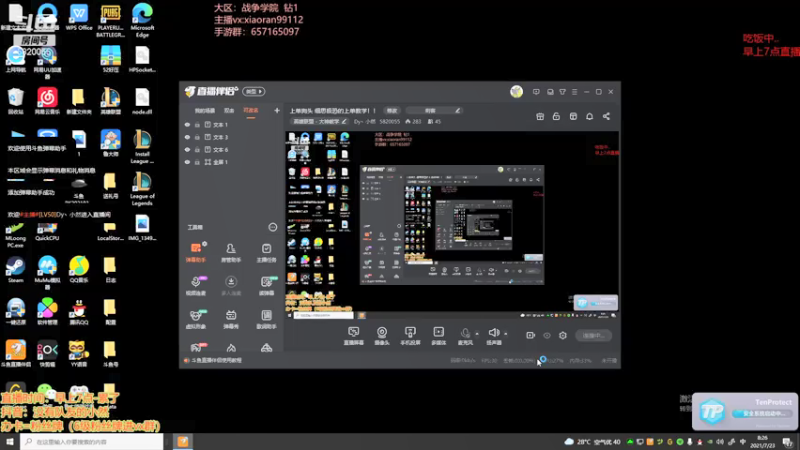Open the settings gear in the bottom bar
The height and width of the screenshot is (450, 800).
tap(563, 335)
